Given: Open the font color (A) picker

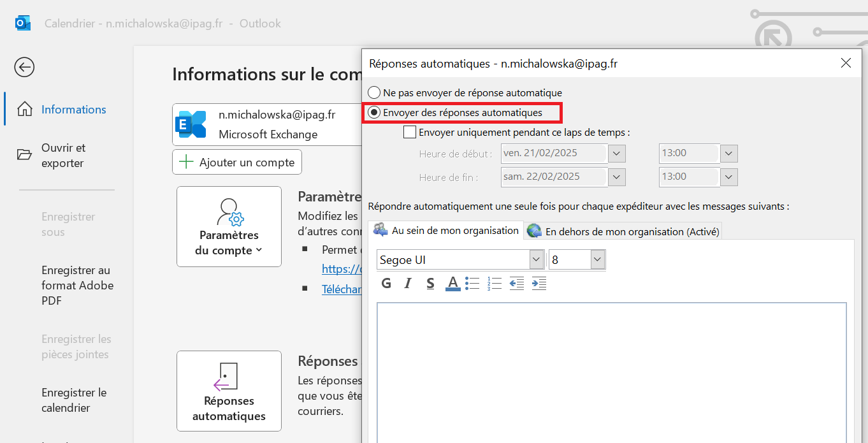Looking at the screenshot, I should tap(452, 284).
